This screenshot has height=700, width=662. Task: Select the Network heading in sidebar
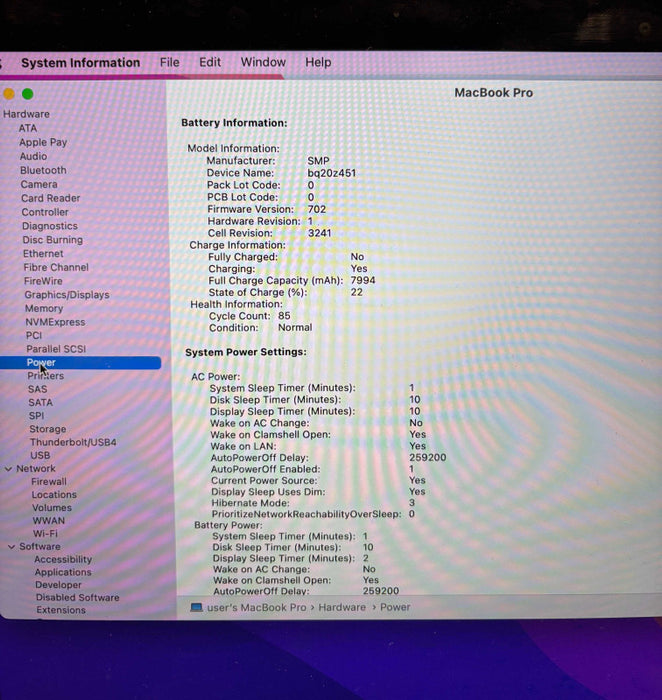[36, 469]
